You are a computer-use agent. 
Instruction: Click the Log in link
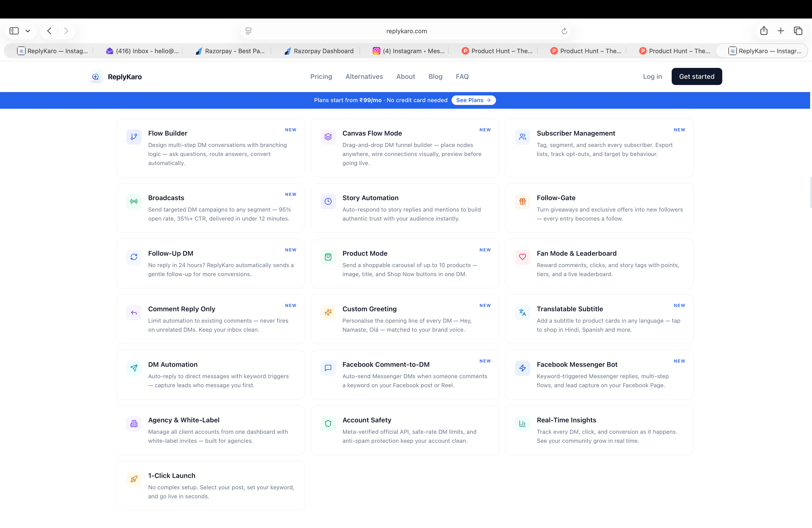(x=652, y=77)
